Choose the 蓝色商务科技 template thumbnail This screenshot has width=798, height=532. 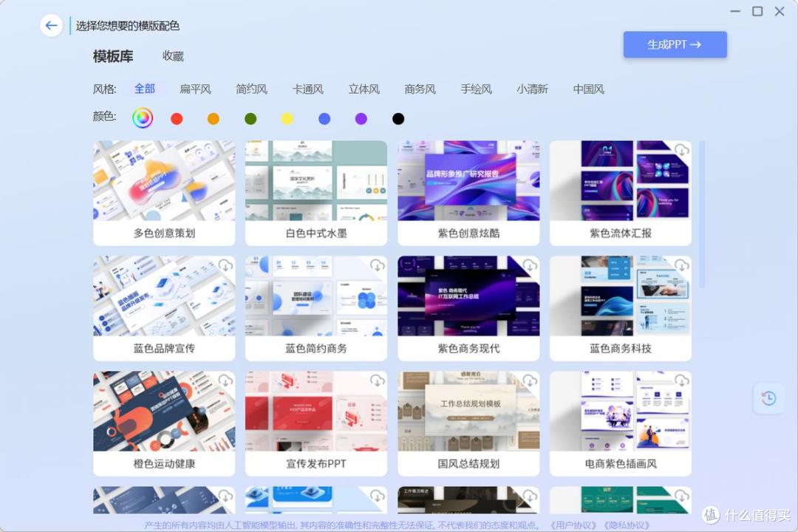click(621, 296)
